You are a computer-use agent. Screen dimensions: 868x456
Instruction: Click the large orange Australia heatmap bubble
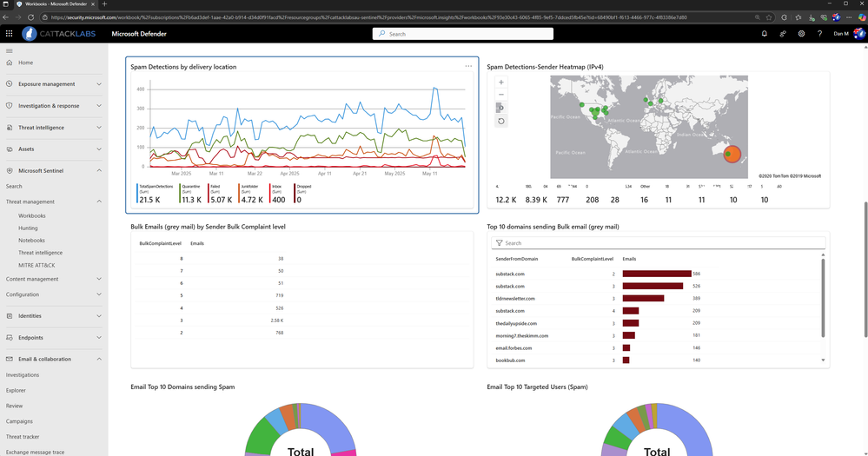[x=732, y=155]
